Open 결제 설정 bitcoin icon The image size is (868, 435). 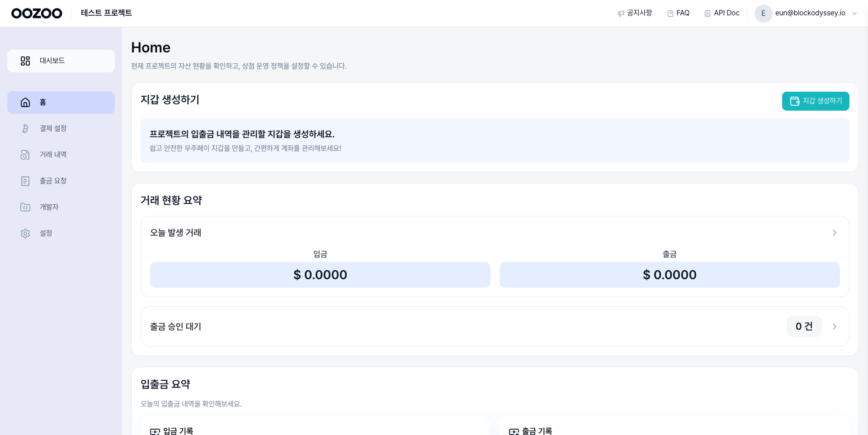click(25, 129)
